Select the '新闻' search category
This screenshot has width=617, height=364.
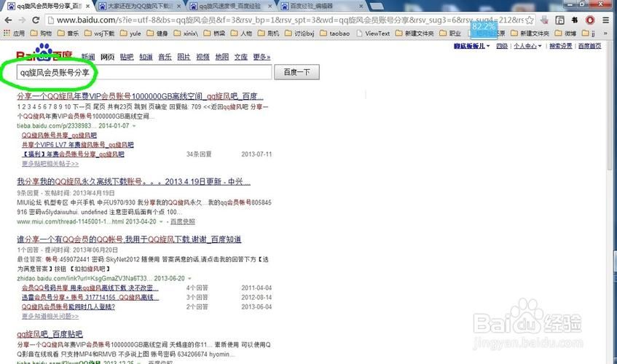tap(88, 57)
